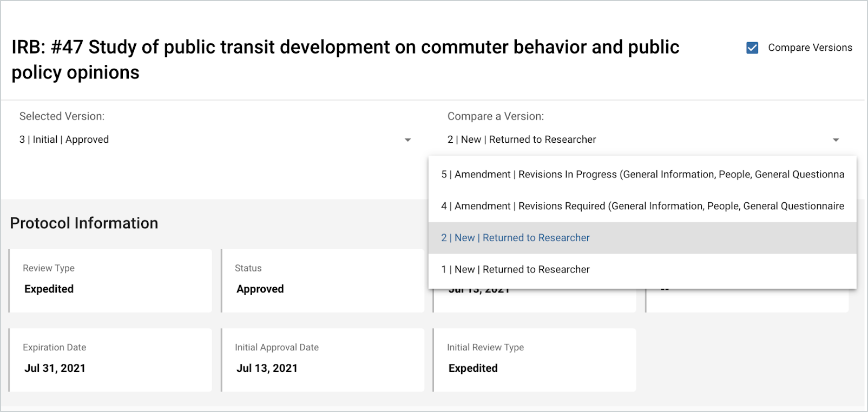The width and height of the screenshot is (868, 412).
Task: Choose version 4 Amendment Revisions Required
Action: point(642,206)
